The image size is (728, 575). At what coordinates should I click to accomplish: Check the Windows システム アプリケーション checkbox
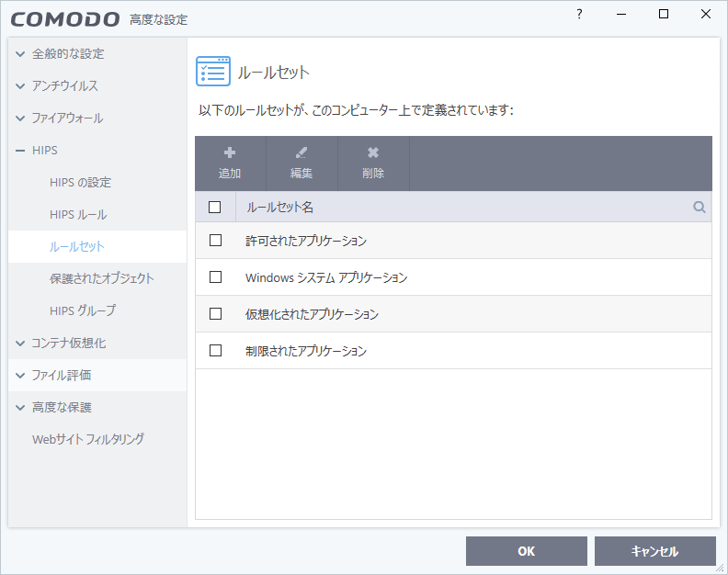click(x=216, y=277)
